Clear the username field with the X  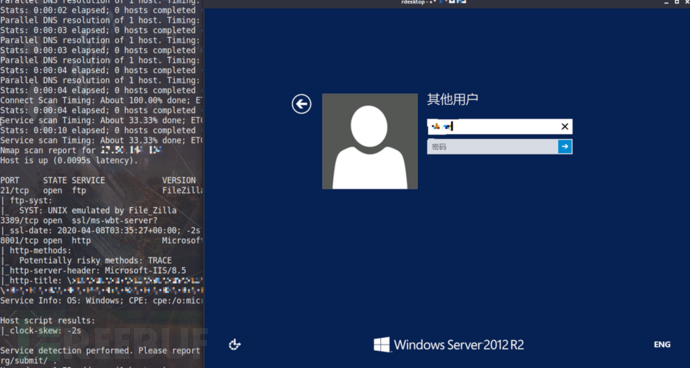[565, 127]
